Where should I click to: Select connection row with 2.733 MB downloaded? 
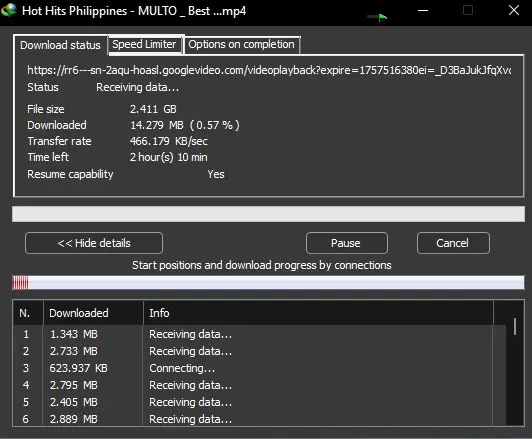tap(260, 351)
